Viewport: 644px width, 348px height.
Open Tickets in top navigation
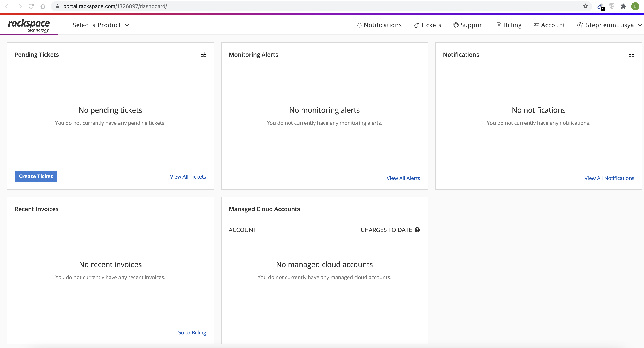point(428,25)
